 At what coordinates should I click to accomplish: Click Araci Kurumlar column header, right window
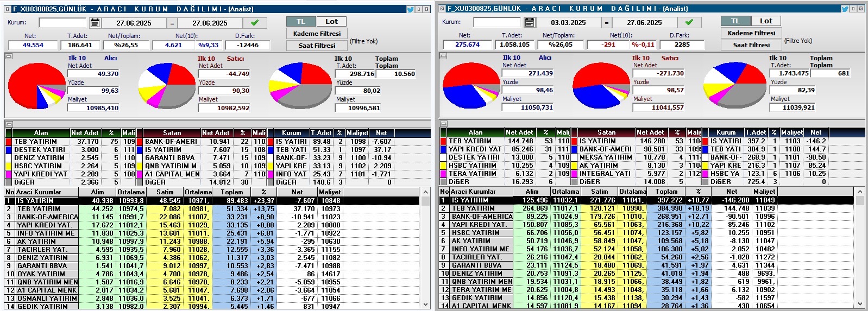tap(481, 192)
